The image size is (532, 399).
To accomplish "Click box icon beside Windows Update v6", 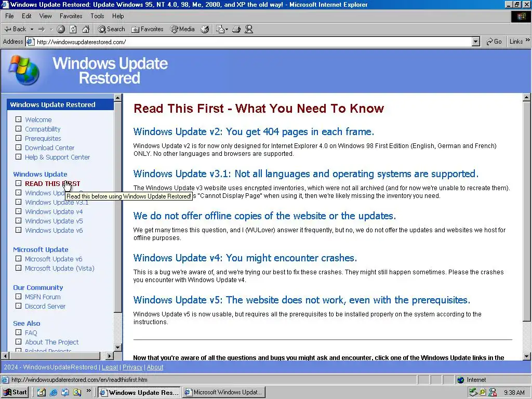I will click(18, 230).
